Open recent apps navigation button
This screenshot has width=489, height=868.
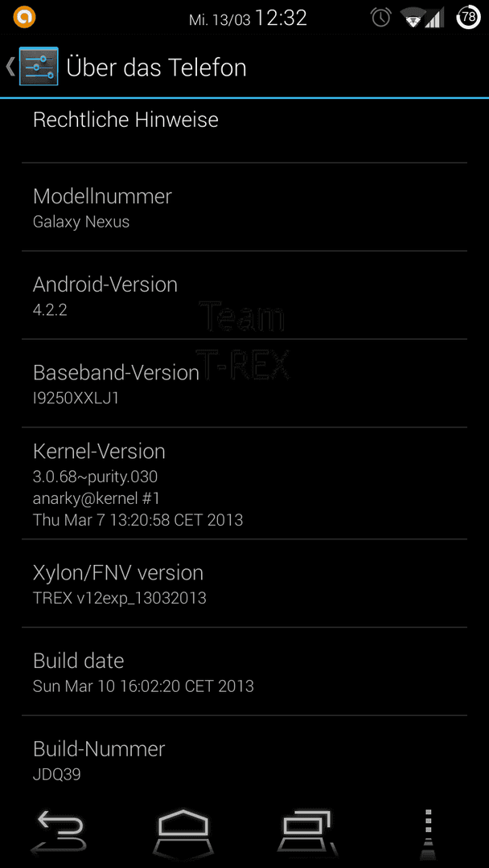[x=306, y=833]
